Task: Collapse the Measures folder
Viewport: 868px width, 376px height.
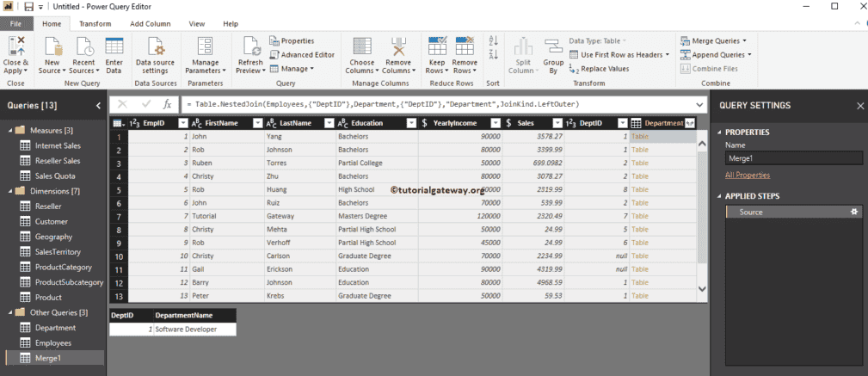Action: click(10, 131)
